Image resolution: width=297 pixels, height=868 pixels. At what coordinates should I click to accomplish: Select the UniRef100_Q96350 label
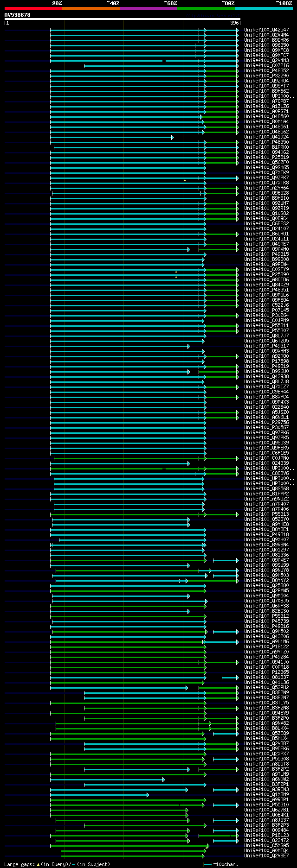click(266, 45)
